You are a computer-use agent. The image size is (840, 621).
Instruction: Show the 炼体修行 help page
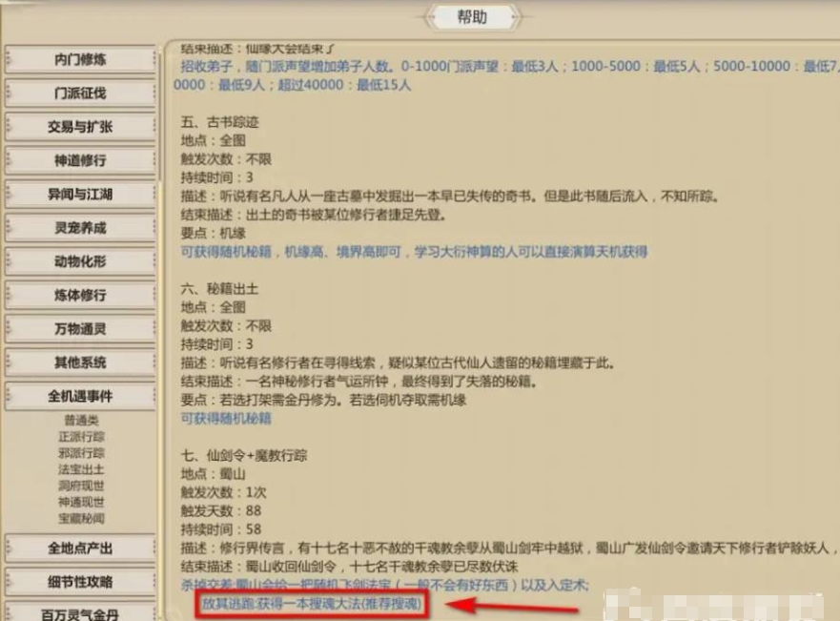coord(80,295)
